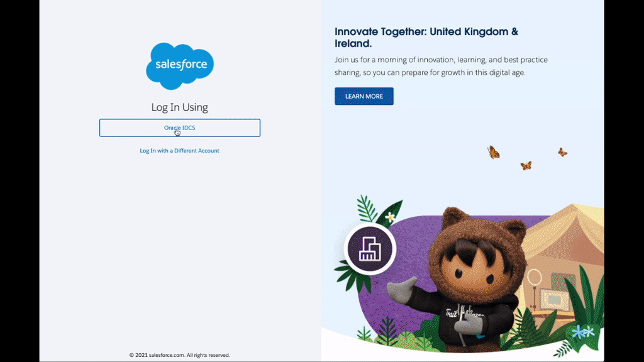Click the Trailblazer text on Astro's hoodie
The height and width of the screenshot is (362, 644).
click(465, 314)
